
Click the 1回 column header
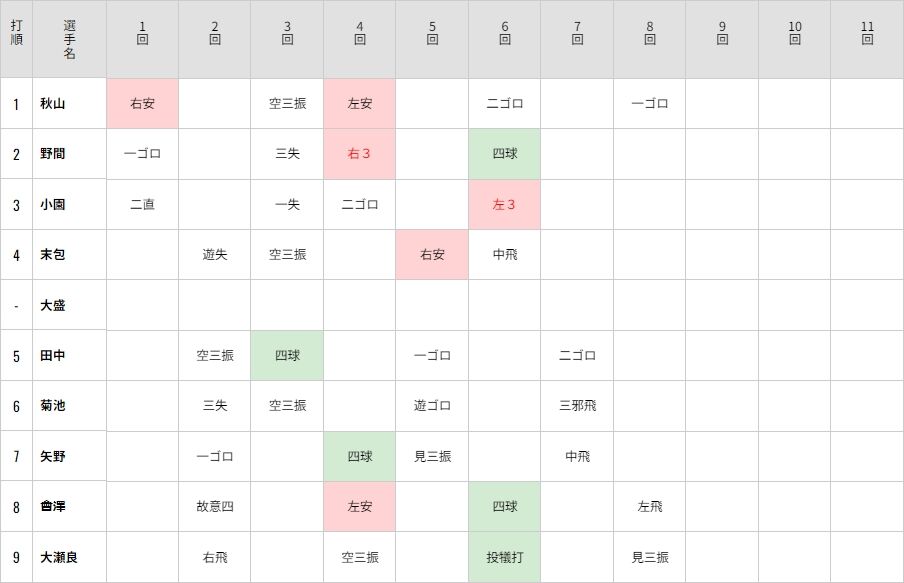(x=142, y=33)
